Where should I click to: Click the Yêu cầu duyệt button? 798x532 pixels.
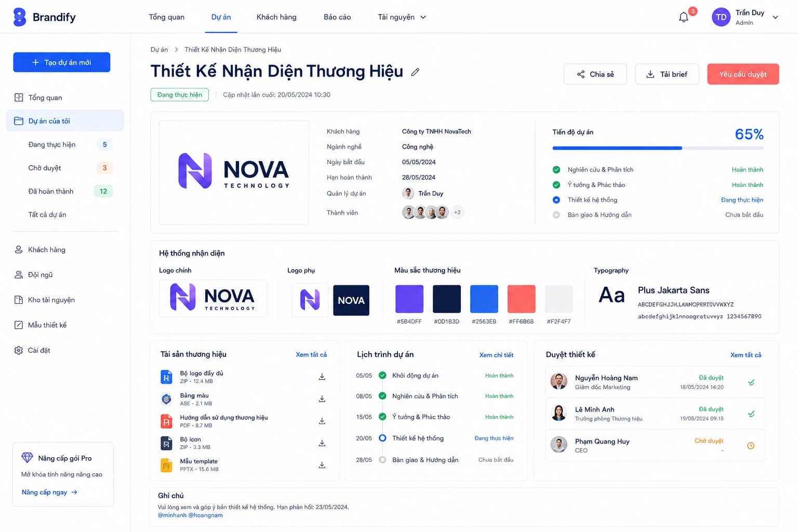point(743,74)
